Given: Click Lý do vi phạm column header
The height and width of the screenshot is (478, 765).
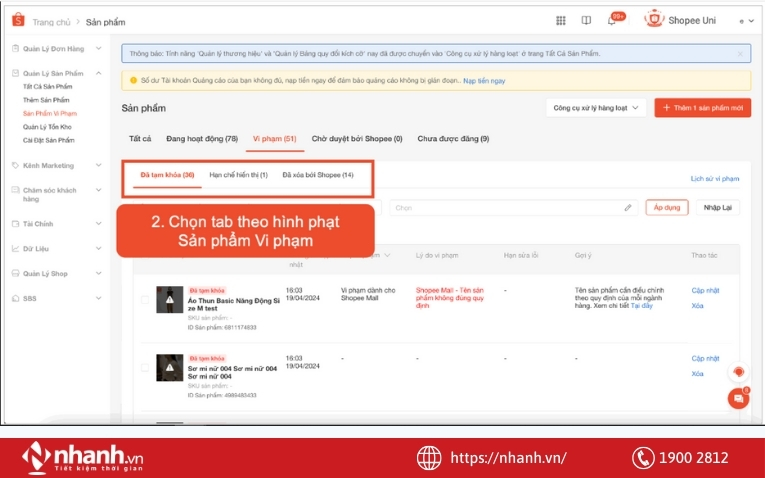Looking at the screenshot, I should tap(437, 255).
